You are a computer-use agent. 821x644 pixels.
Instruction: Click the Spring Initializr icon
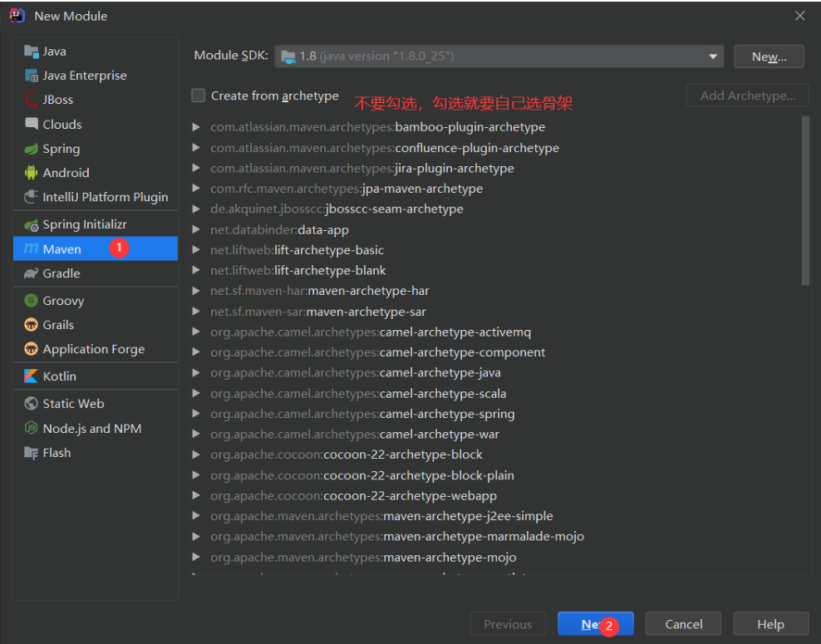(x=32, y=224)
